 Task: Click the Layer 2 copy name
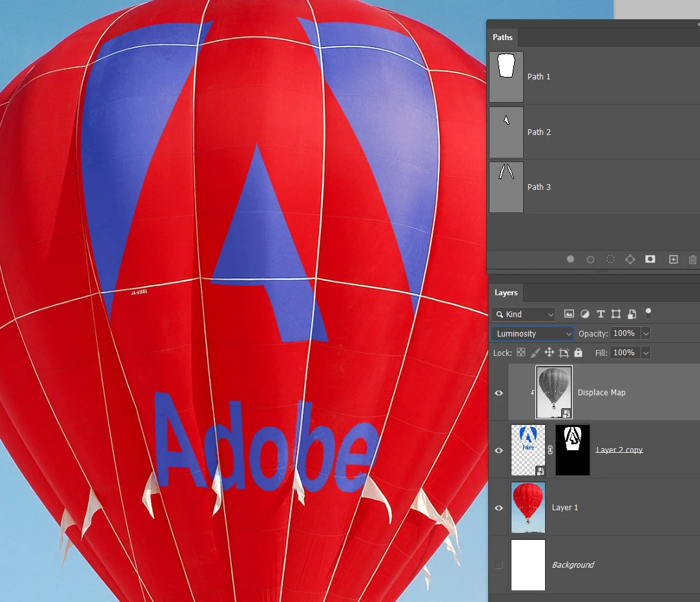(x=619, y=450)
